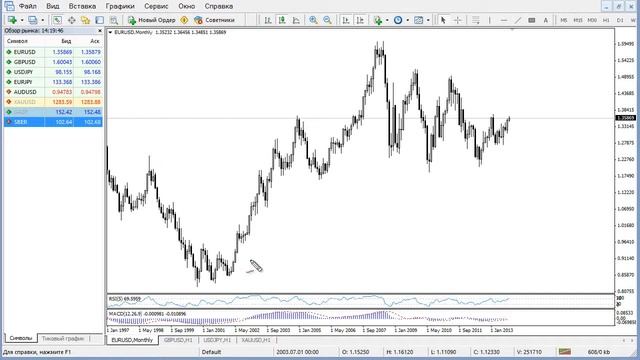
Task: Switch chart to D1 timeframe
Action: [x=620, y=20]
